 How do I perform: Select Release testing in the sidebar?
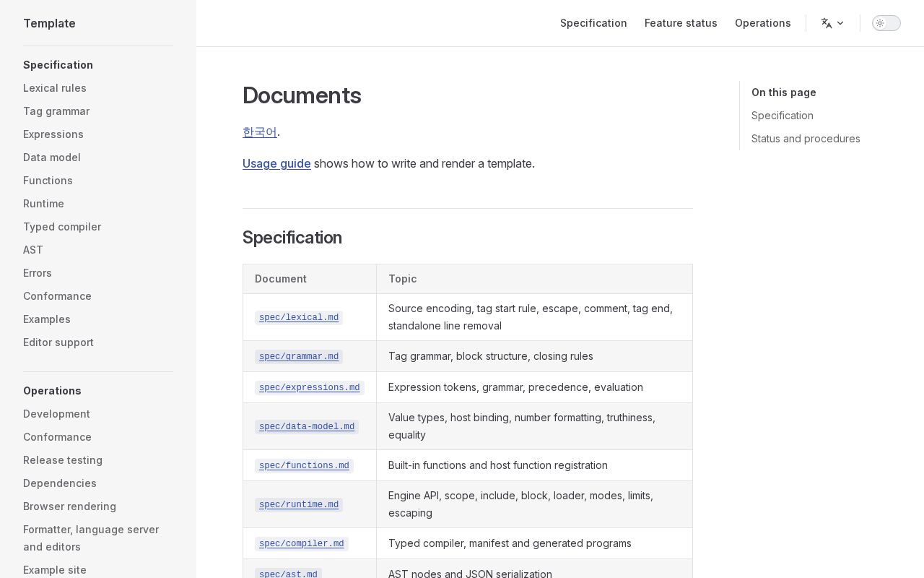pyautogui.click(x=63, y=460)
